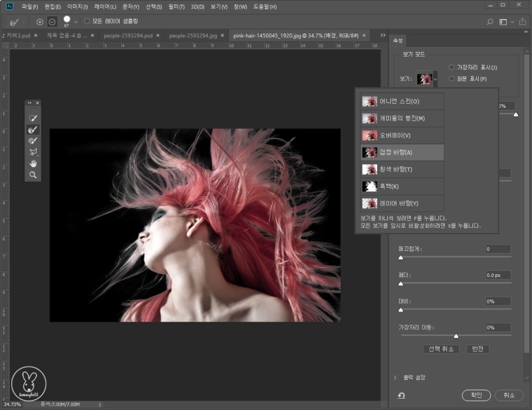Switch to the people-2593294.jpg tab
Image resolution: width=532 pixels, height=410 pixels.
(x=193, y=35)
